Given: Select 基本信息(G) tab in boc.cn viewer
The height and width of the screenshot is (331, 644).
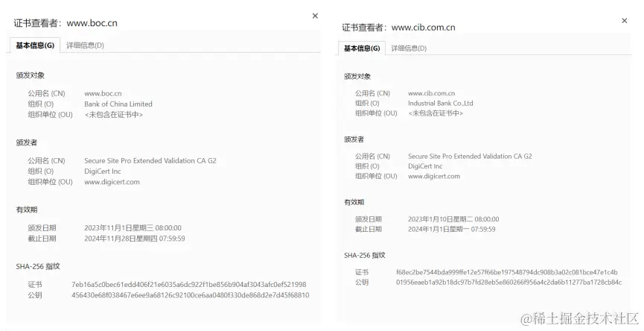Looking at the screenshot, I should (x=35, y=45).
